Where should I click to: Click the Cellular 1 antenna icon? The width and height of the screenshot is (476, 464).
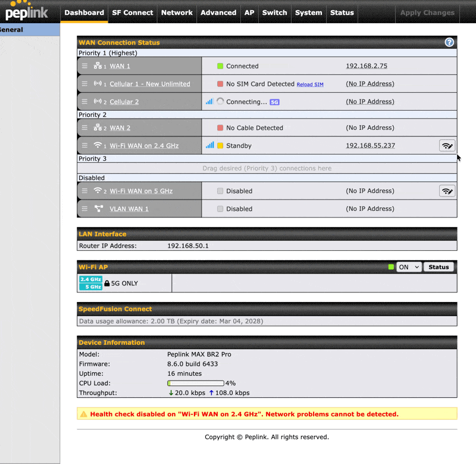(98, 83)
